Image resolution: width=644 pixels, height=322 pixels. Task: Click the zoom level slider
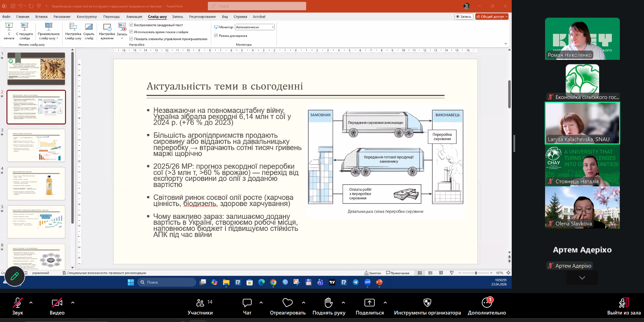476,273
